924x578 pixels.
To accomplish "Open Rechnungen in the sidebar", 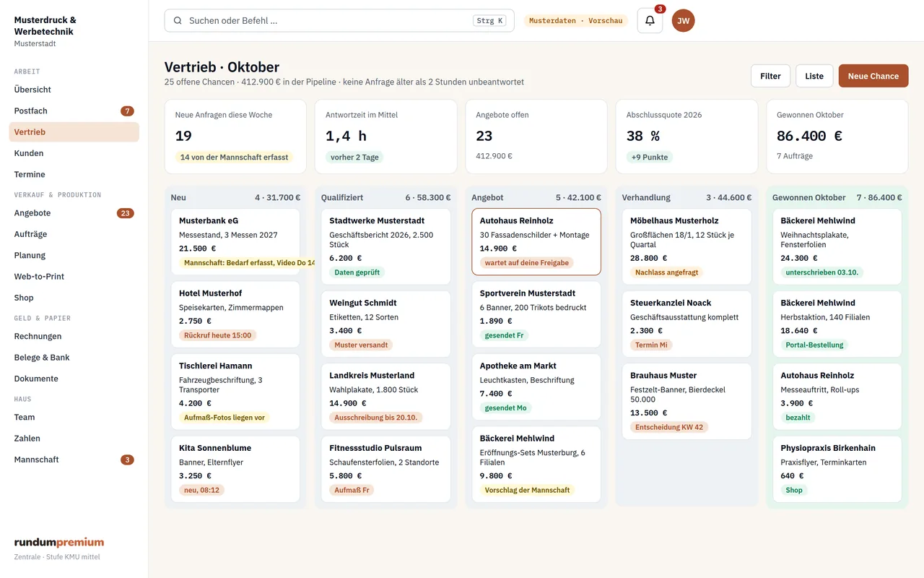I will [x=74, y=336].
